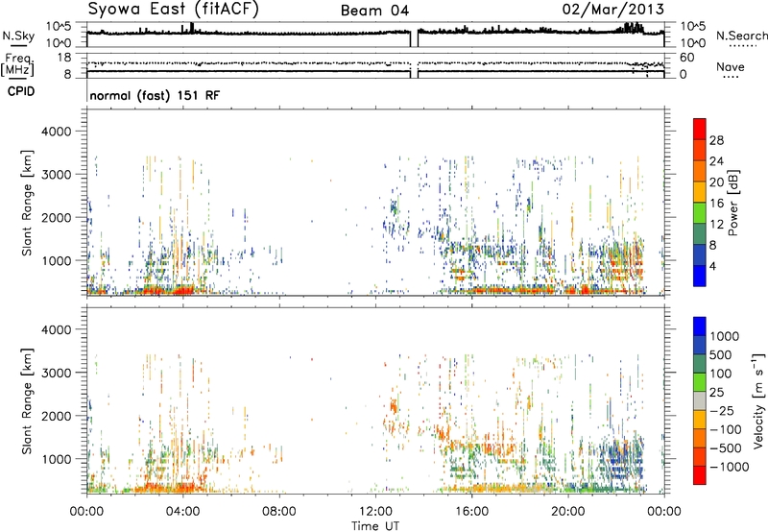This screenshot has height=532, width=768.
Task: Click the sky noise trace panel
Action: click(x=375, y=35)
